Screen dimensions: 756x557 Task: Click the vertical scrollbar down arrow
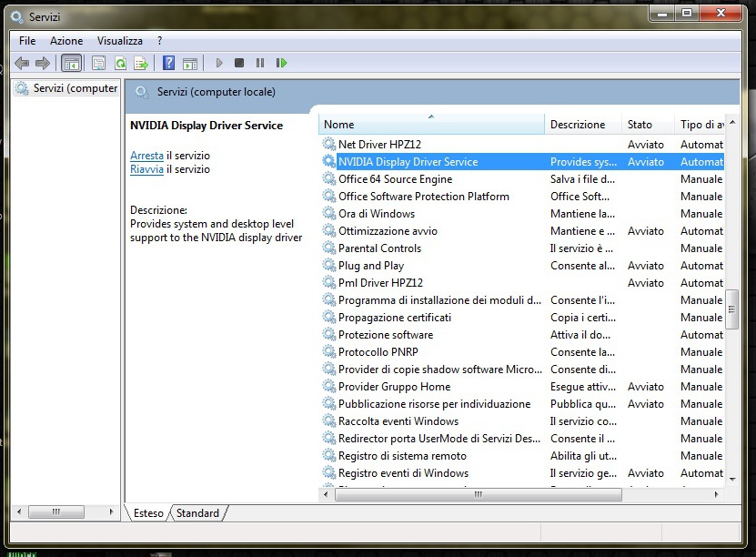click(732, 477)
